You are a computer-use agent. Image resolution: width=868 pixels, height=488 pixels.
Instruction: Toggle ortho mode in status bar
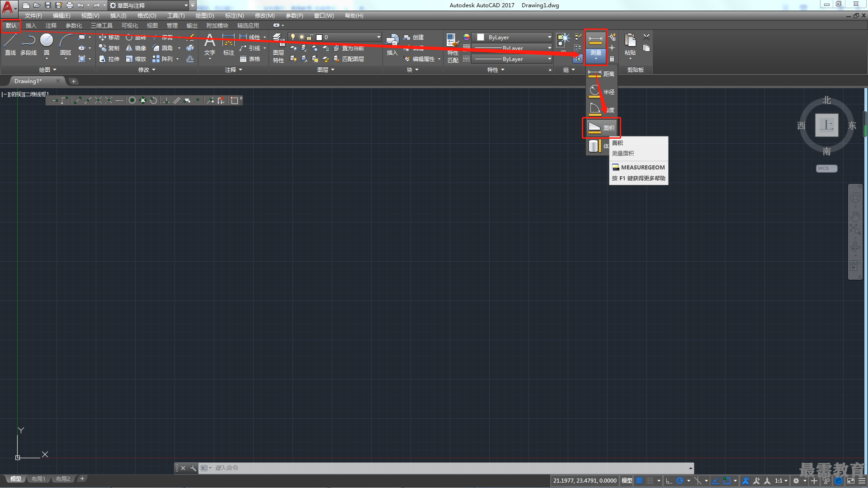pyautogui.click(x=669, y=481)
